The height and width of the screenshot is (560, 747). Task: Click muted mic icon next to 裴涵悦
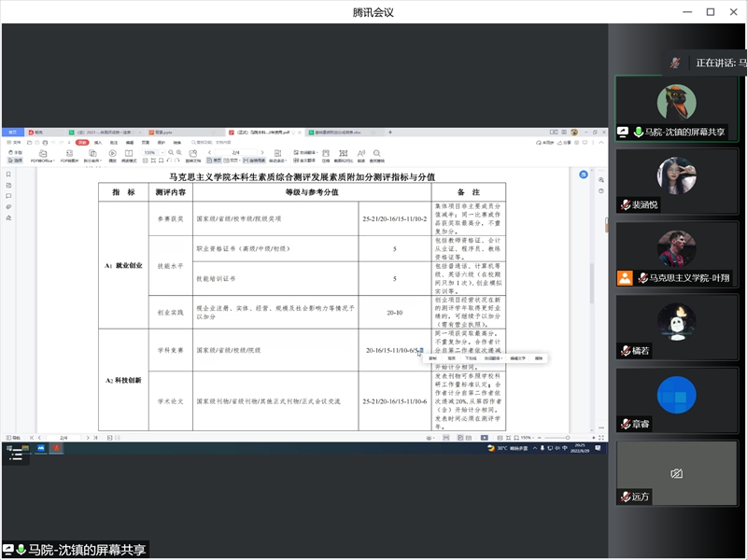626,205
